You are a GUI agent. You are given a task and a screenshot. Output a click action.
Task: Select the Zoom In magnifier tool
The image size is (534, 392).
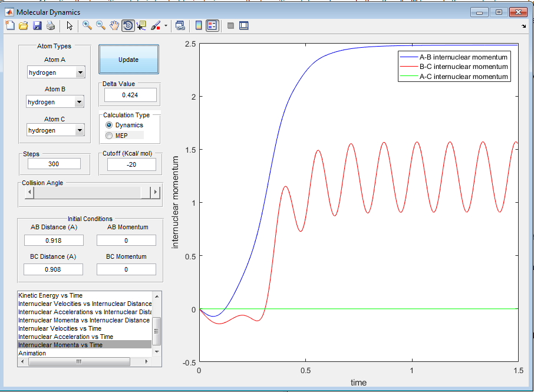(87, 25)
